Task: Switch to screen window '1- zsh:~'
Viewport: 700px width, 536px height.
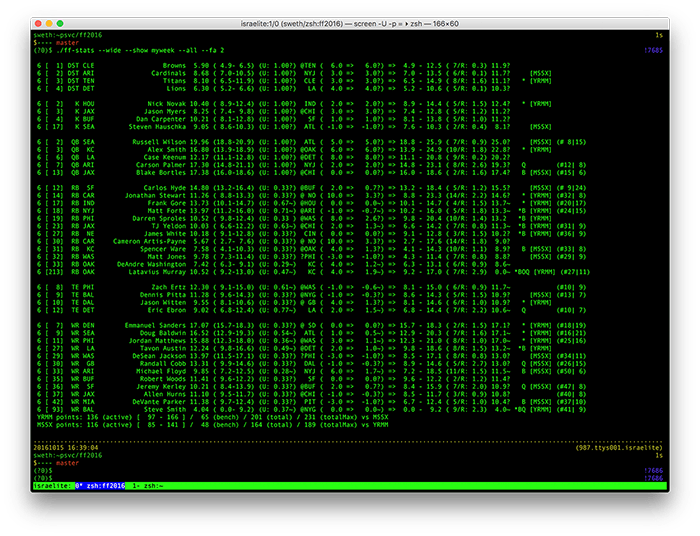Action: [148, 486]
